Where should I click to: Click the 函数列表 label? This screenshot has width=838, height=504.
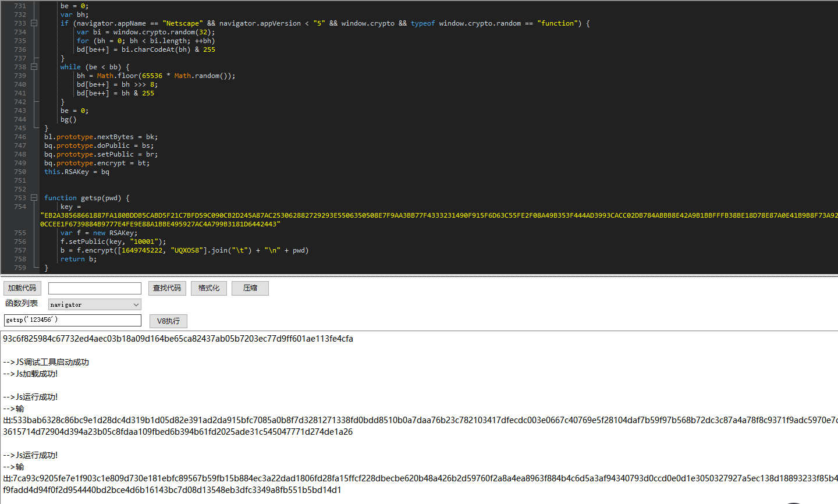22,303
